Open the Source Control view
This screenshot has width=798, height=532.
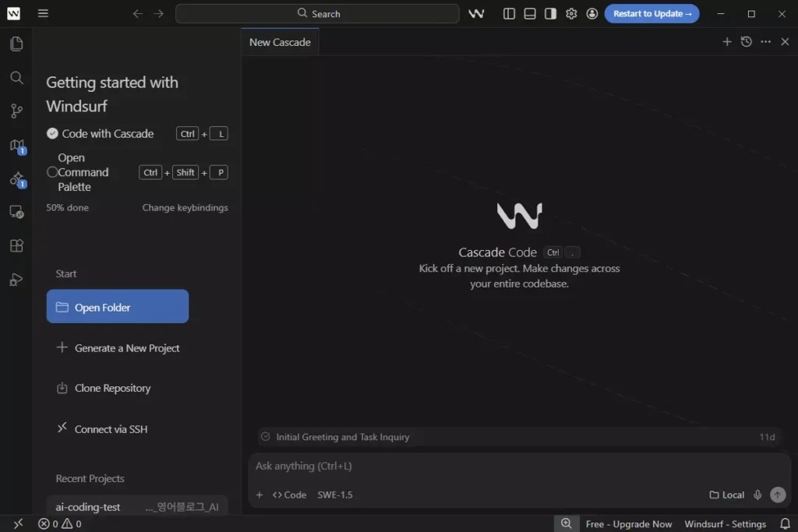tap(16, 111)
